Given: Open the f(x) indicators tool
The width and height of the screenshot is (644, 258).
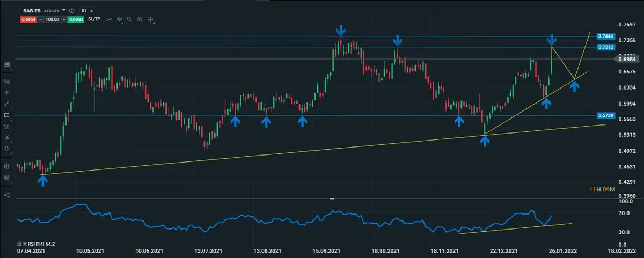Looking at the screenshot, I should (6, 81).
